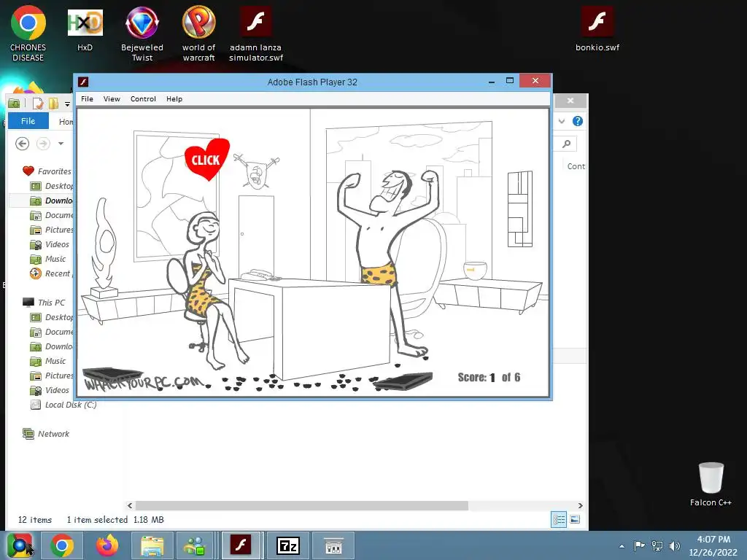Show hidden system tray icons
This screenshot has width=747, height=560.
pos(622,546)
